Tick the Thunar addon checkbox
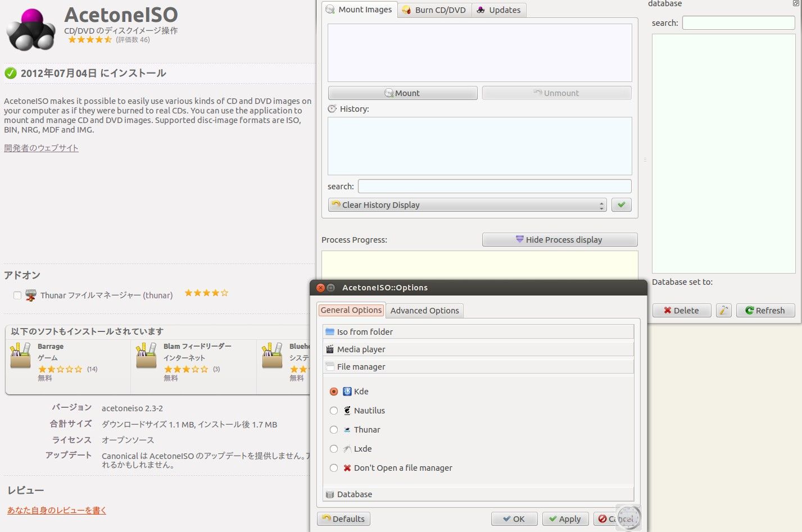Viewport: 802px width, 532px height. [17, 295]
